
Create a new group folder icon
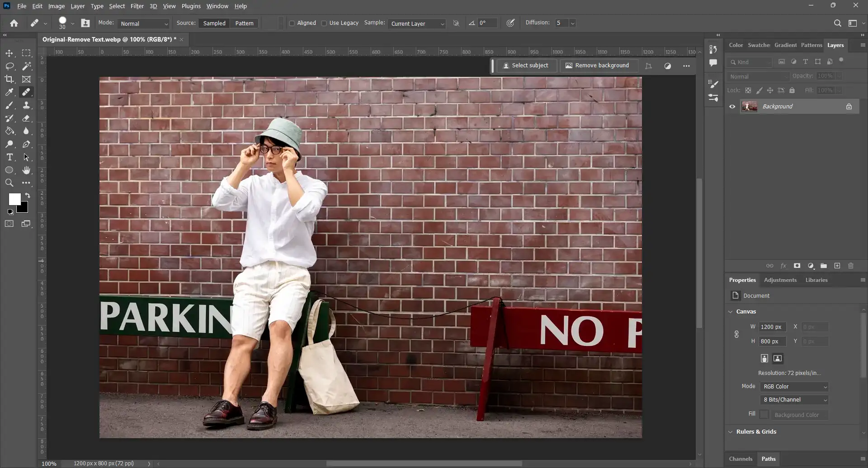point(824,266)
